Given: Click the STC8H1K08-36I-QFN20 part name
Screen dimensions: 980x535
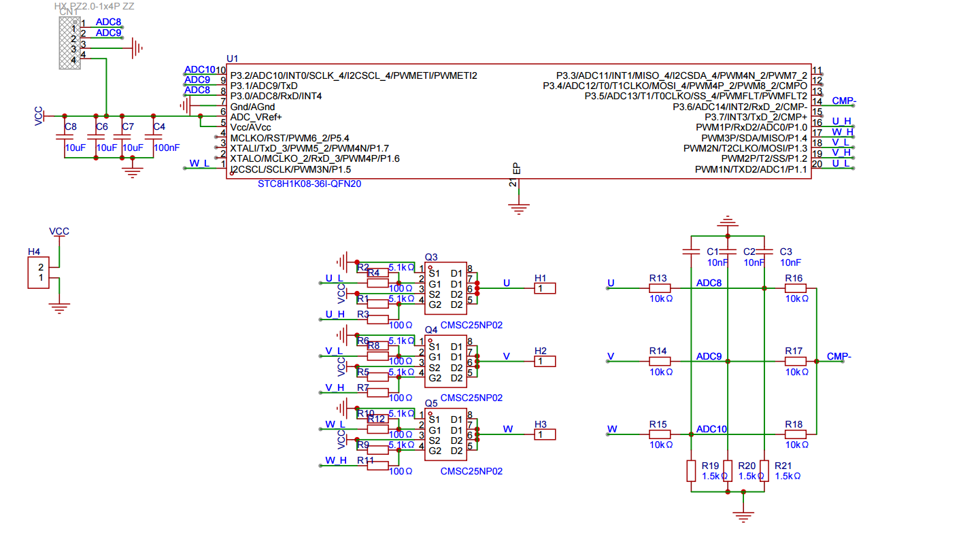Looking at the screenshot, I should tap(309, 184).
